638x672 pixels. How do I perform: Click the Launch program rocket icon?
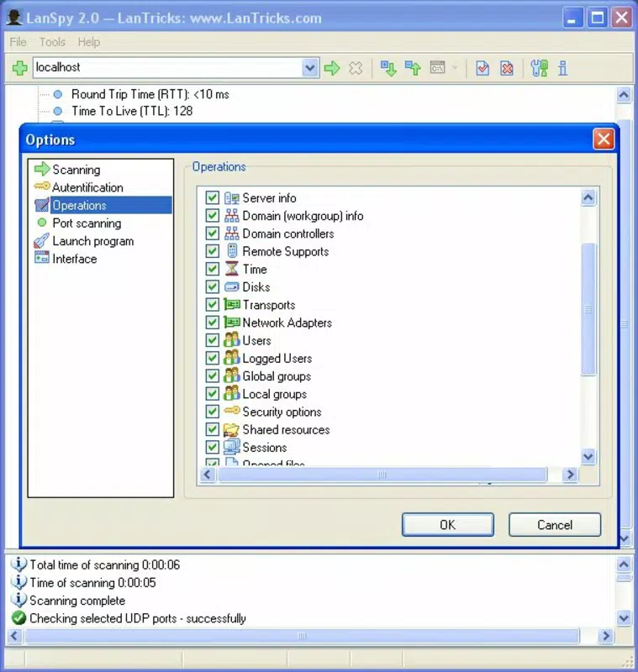(41, 241)
